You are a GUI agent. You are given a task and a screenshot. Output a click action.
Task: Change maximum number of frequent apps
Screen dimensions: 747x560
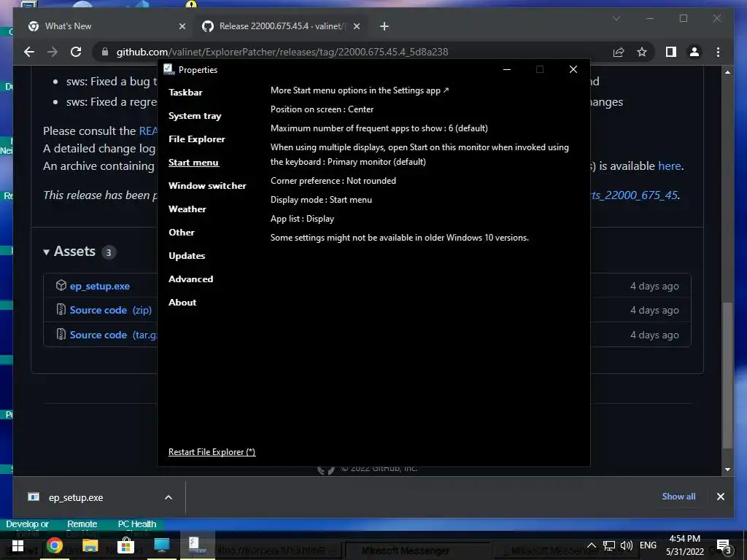pyautogui.click(x=379, y=128)
